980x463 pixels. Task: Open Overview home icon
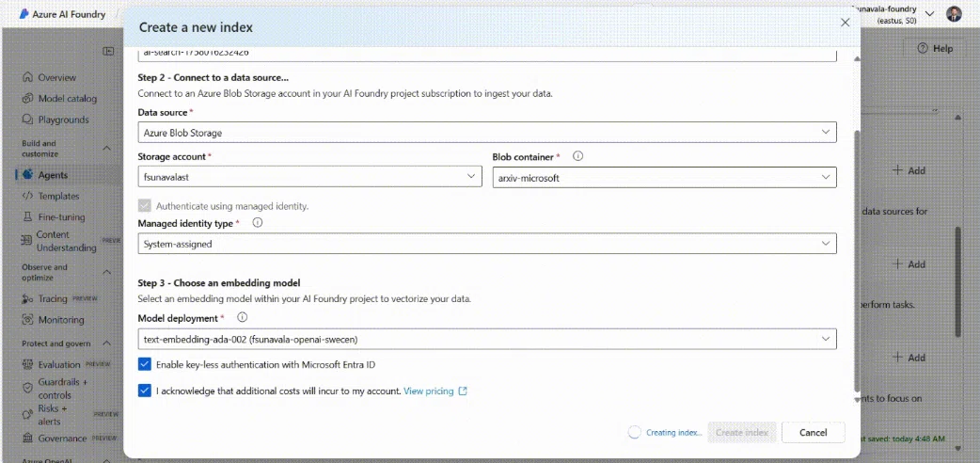pyautogui.click(x=27, y=77)
